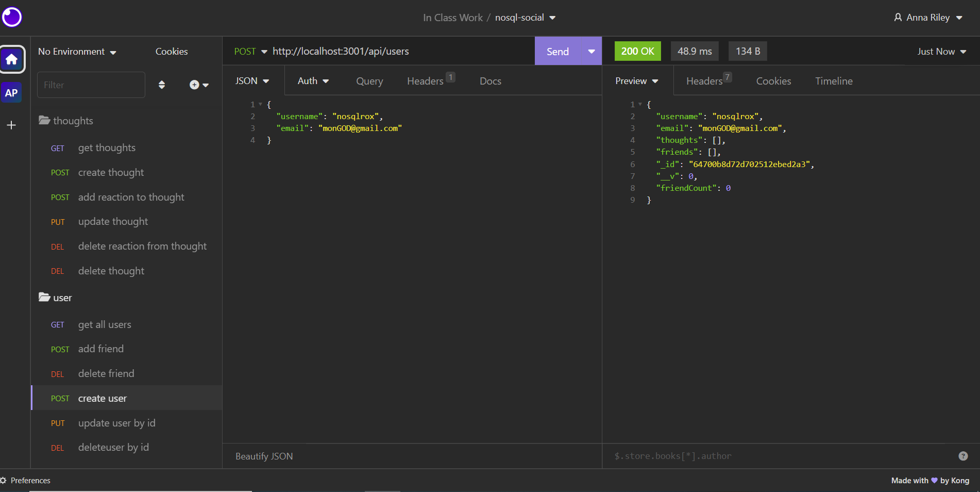Image resolution: width=980 pixels, height=492 pixels.
Task: Click Beautify JSON
Action: (x=263, y=456)
